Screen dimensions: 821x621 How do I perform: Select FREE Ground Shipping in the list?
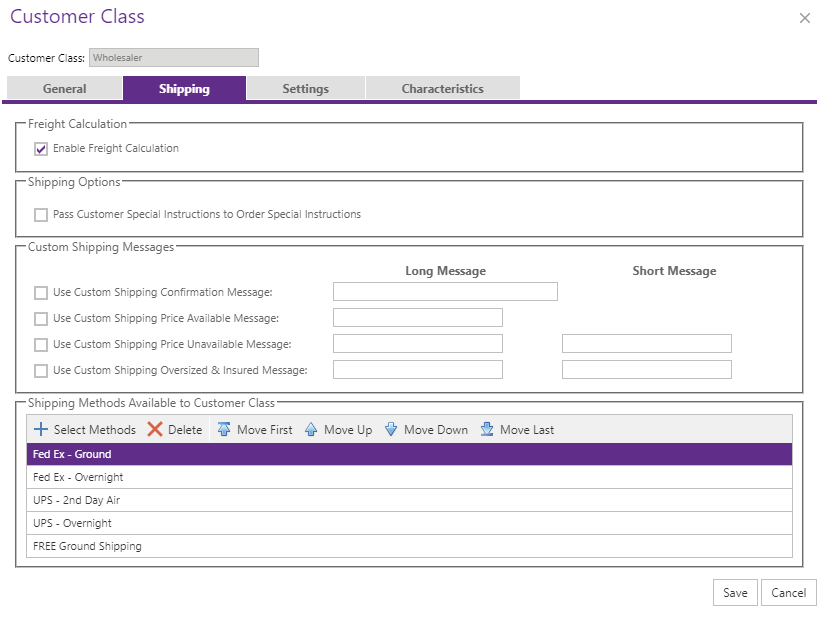[409, 546]
